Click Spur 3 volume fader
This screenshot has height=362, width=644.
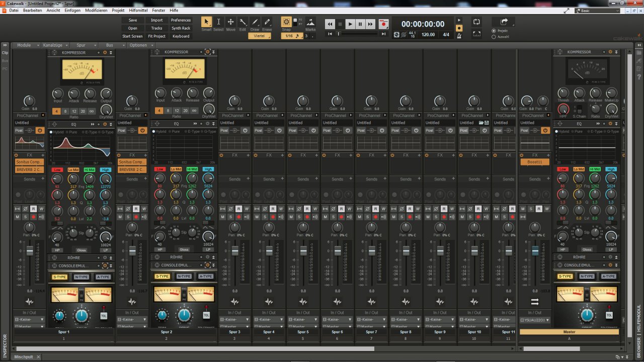pos(235,250)
